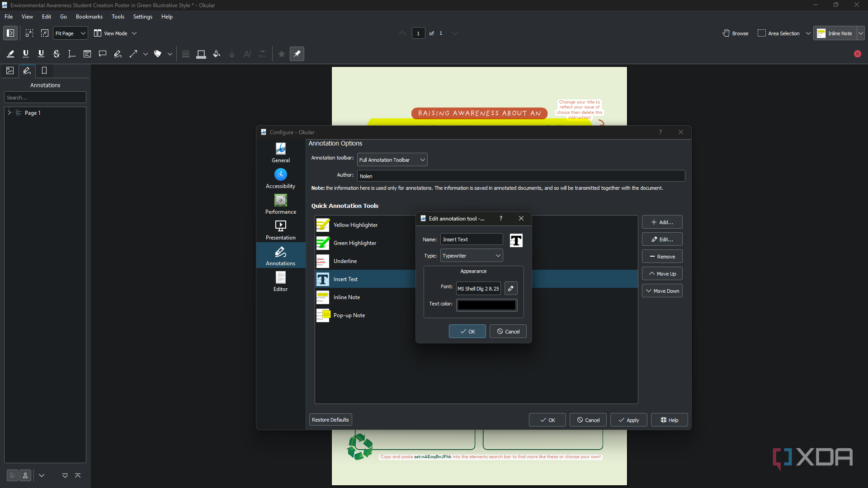The width and height of the screenshot is (868, 488).
Task: Open Accessibility settings page
Action: click(281, 178)
